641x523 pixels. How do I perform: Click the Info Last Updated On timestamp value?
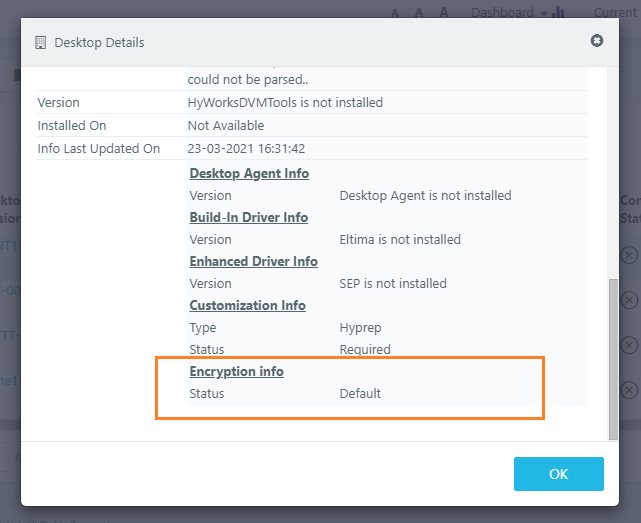click(246, 148)
